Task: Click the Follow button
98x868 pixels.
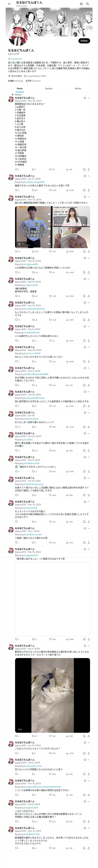Action: point(84,41)
